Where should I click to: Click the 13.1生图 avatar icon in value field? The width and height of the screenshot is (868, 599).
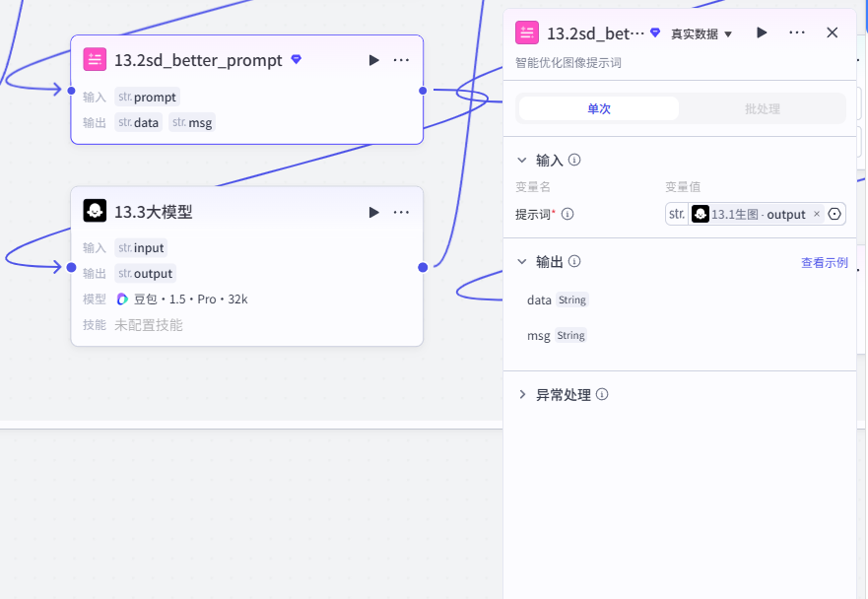(701, 214)
